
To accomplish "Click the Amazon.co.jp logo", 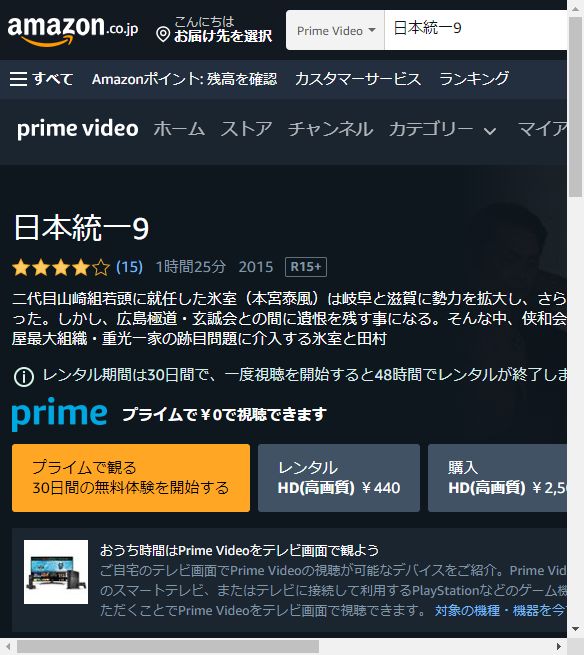I will [73, 30].
